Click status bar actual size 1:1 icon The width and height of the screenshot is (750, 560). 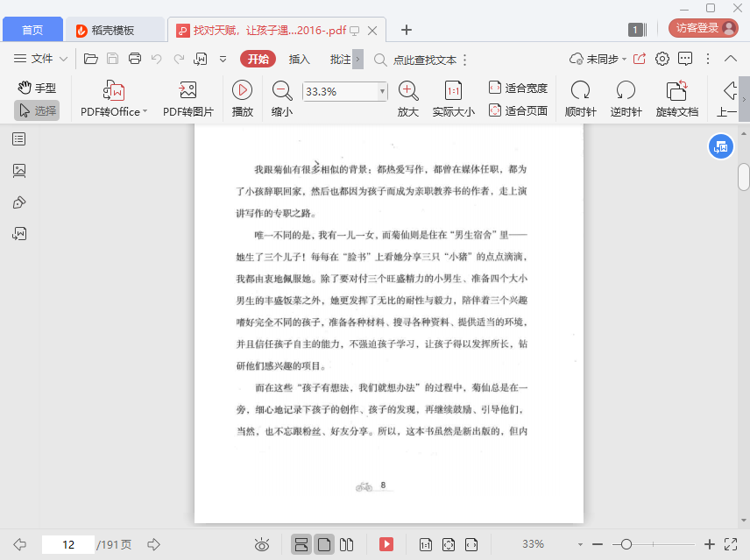pos(425,544)
